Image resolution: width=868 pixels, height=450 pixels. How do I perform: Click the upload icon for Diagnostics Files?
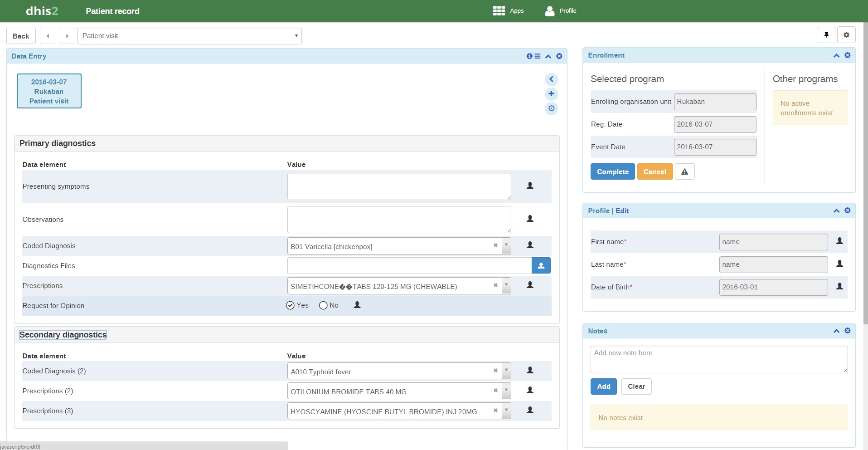541,266
